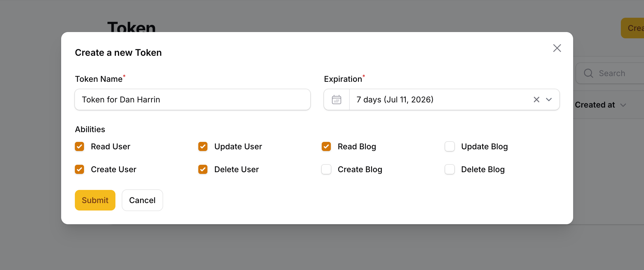Enable the Create Blog ability
This screenshot has height=270, width=644.
click(326, 169)
